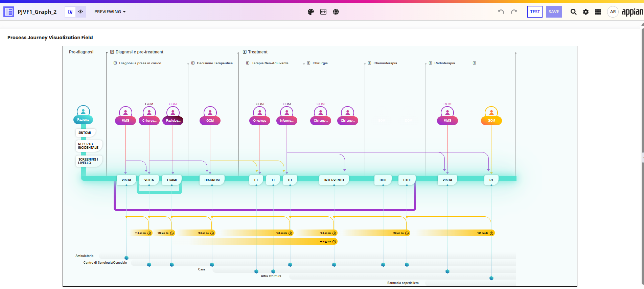Click the Paziente actor badge
This screenshot has width=644, height=289.
coord(83,120)
